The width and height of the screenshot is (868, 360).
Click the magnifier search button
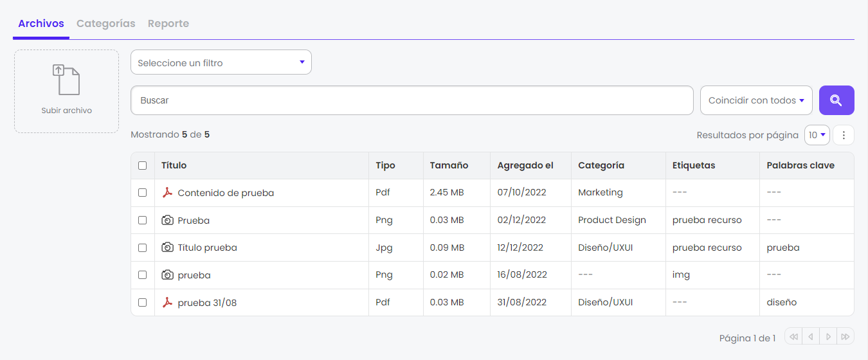click(x=836, y=100)
